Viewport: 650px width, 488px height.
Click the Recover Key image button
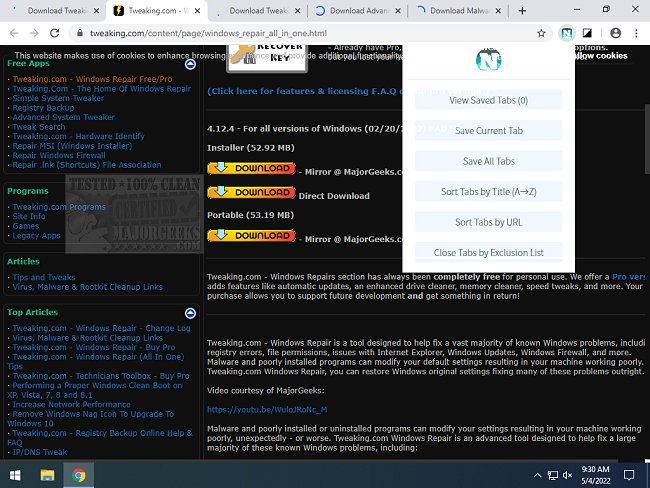tap(267, 57)
